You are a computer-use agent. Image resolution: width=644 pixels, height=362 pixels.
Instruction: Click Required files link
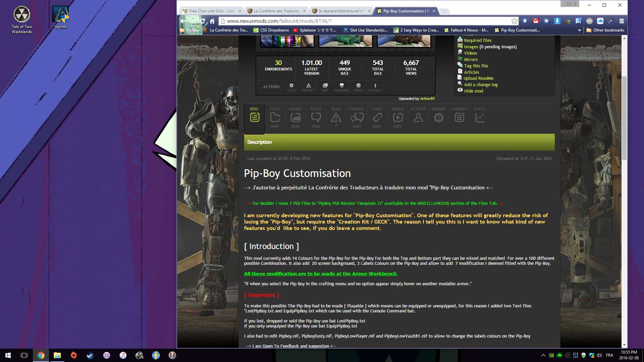pyautogui.click(x=478, y=40)
